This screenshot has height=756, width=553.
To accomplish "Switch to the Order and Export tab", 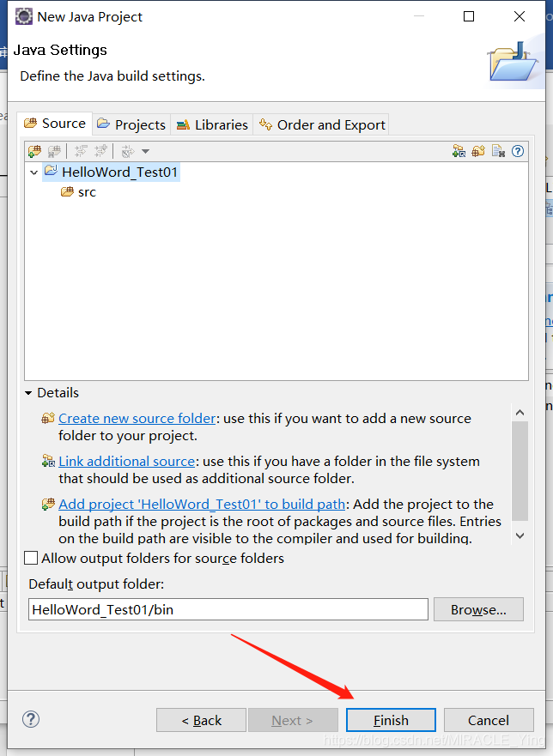I will (x=321, y=125).
